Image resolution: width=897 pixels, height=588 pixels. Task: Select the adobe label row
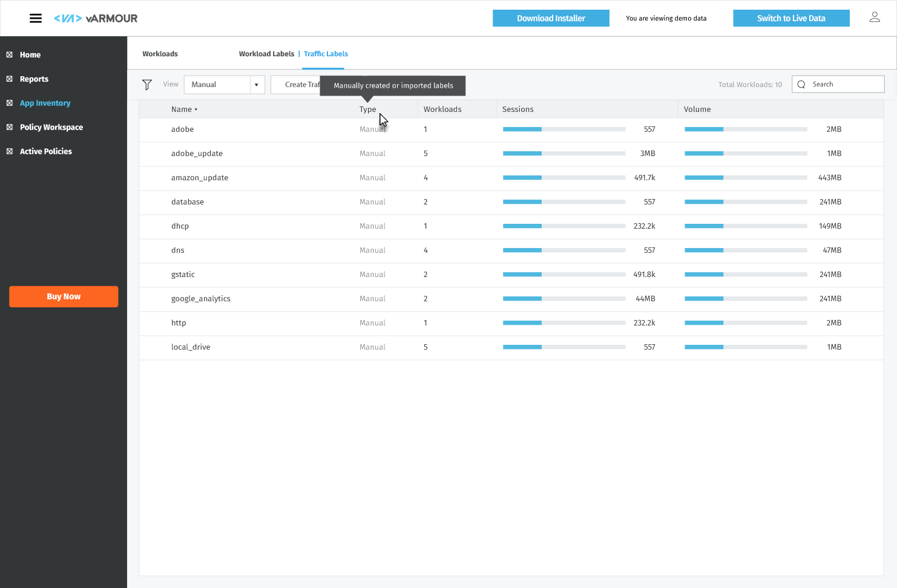coord(511,129)
